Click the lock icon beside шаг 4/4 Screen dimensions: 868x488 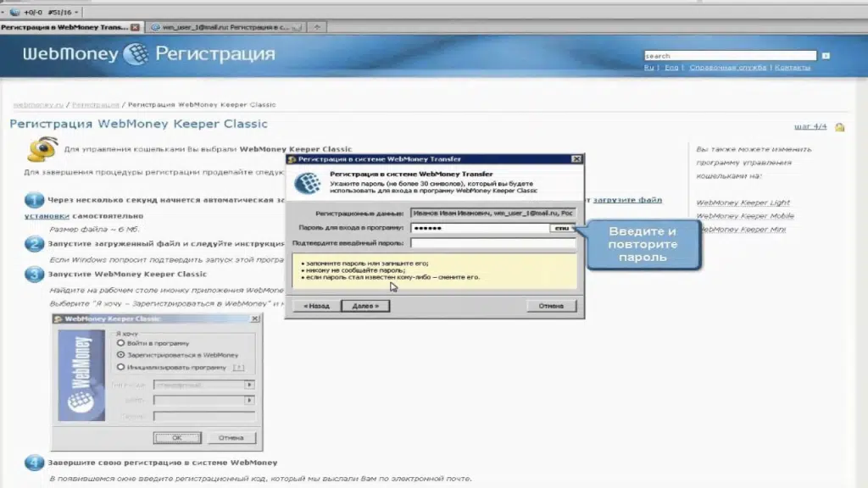pyautogui.click(x=840, y=127)
